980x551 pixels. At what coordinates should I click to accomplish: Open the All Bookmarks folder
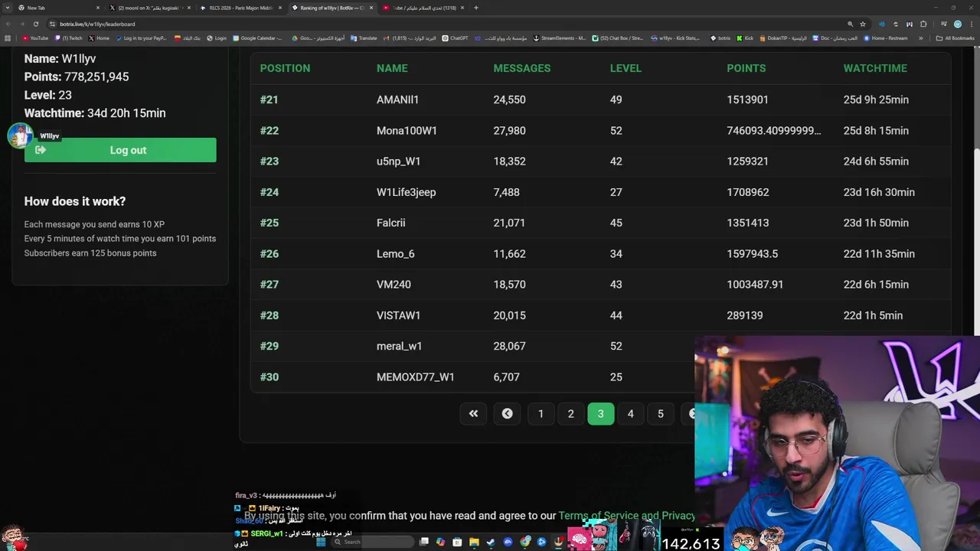(955, 38)
